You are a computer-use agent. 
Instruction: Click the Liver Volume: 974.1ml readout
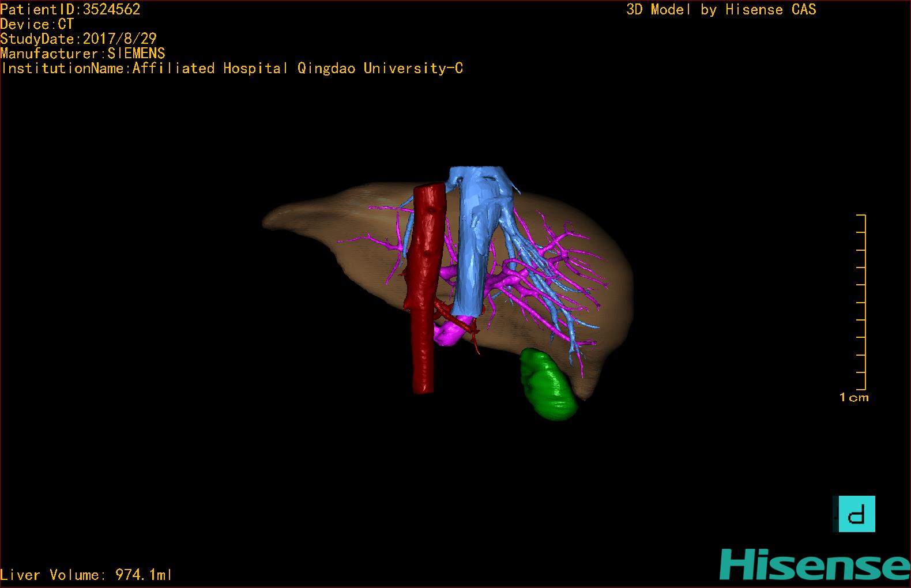(x=86, y=575)
